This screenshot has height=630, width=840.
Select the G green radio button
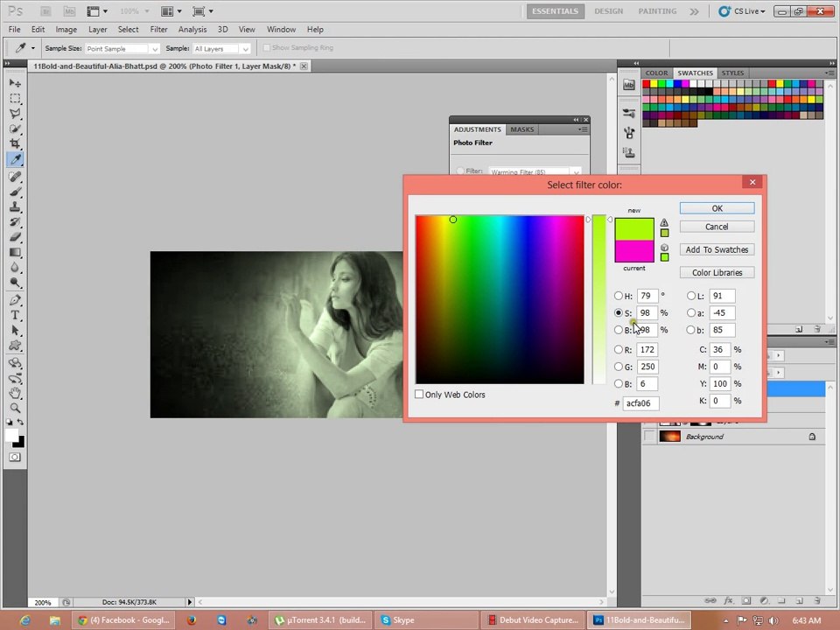[619, 367]
